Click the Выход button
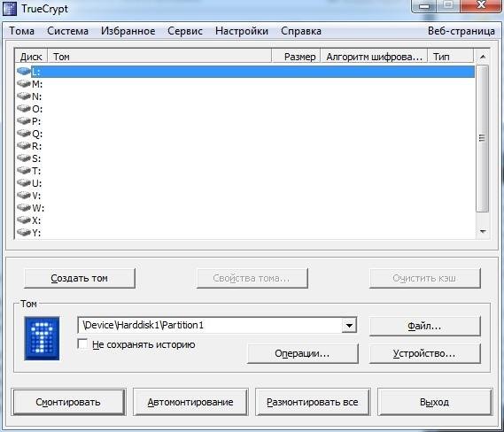The width and height of the screenshot is (504, 432). [435, 402]
